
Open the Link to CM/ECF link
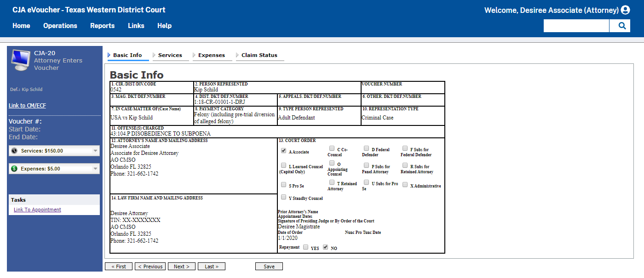click(x=26, y=105)
